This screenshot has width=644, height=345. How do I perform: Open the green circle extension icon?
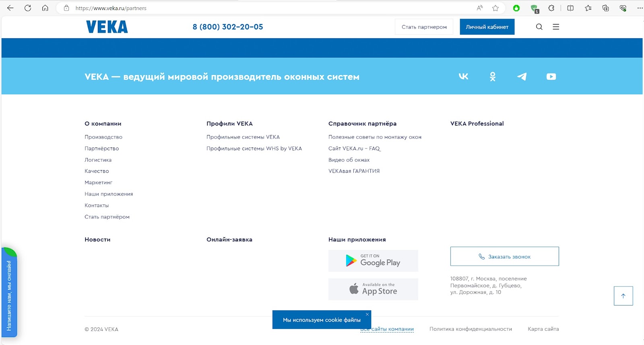coord(516,8)
